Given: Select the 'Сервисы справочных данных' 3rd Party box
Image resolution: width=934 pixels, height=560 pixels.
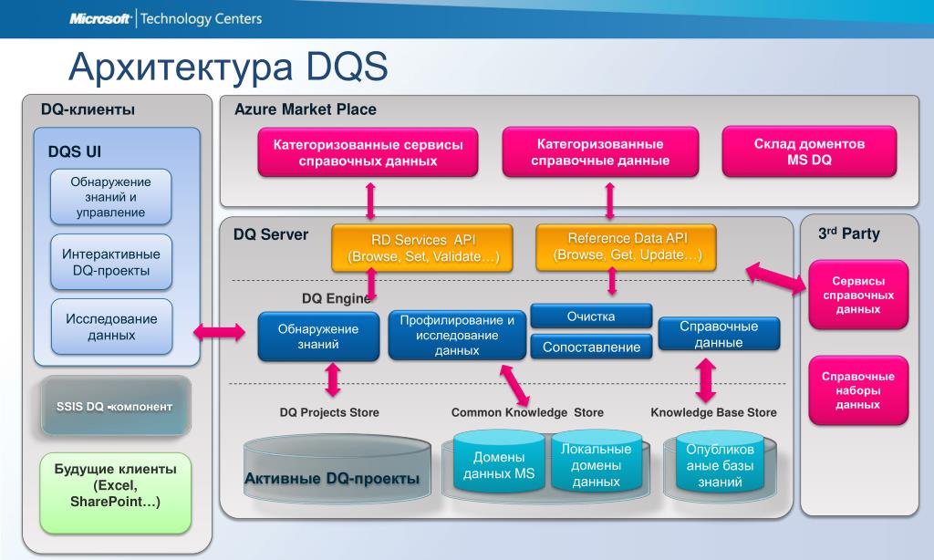Looking at the screenshot, I should [858, 295].
